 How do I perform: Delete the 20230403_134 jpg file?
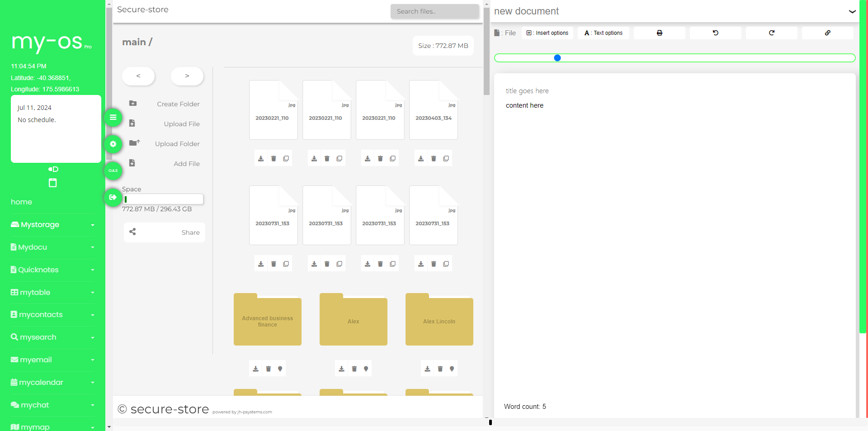point(434,159)
